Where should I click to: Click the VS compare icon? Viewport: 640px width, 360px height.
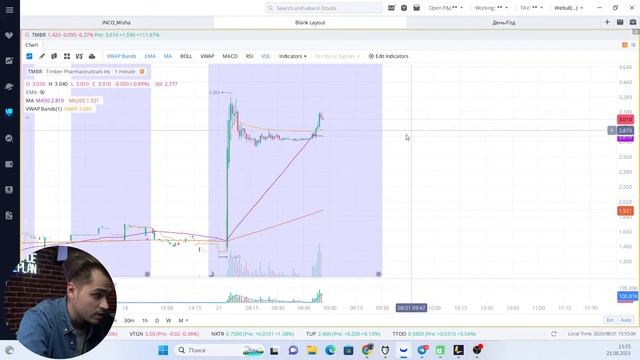point(79,56)
